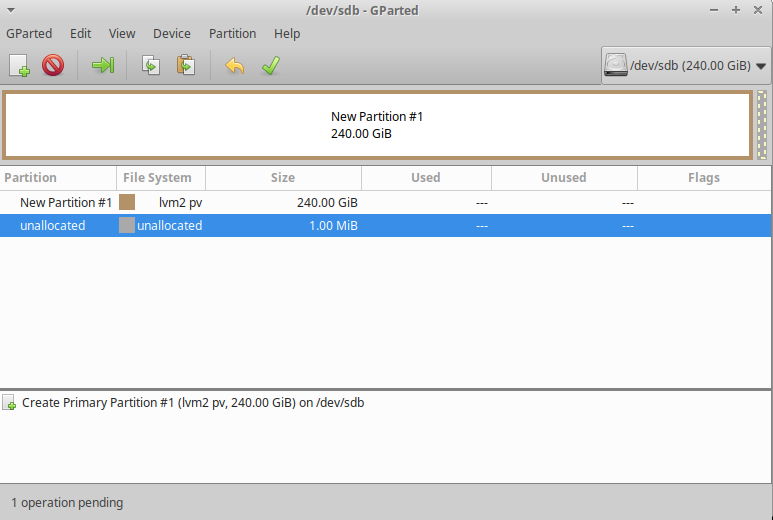This screenshot has width=773, height=520.
Task: Click the pending operation's new-partition icon
Action: click(9, 403)
